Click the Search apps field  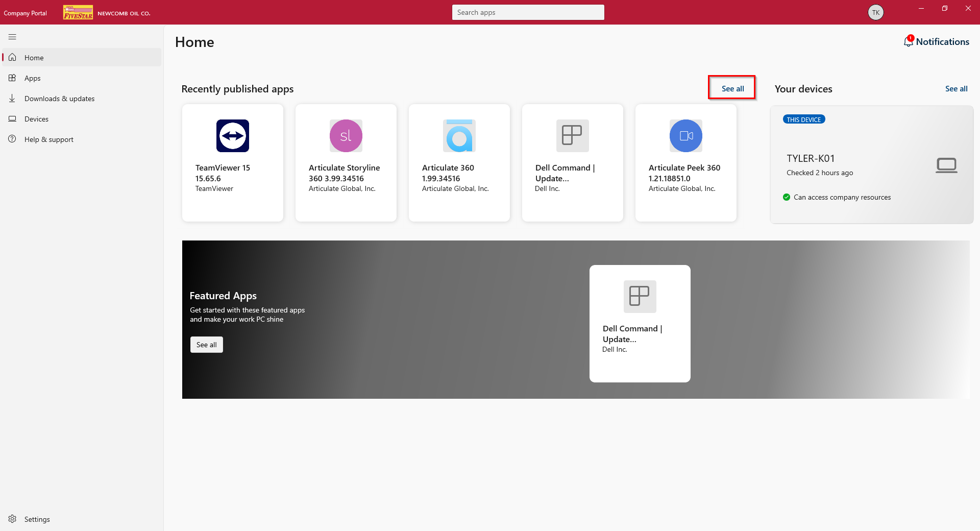(x=528, y=12)
